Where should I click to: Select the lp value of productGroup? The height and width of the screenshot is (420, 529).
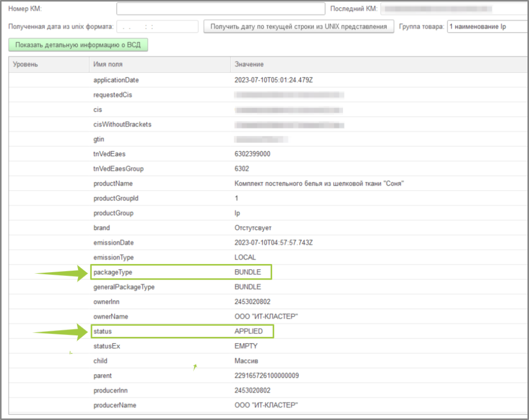pos(237,213)
